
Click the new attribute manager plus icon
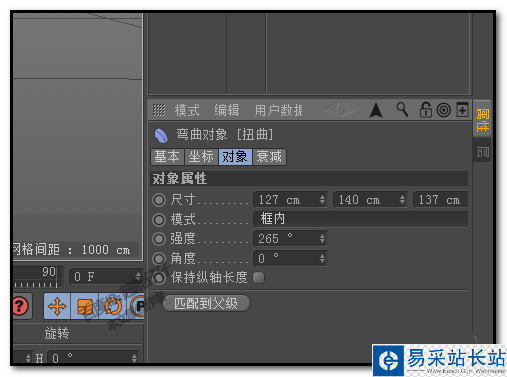(x=462, y=110)
